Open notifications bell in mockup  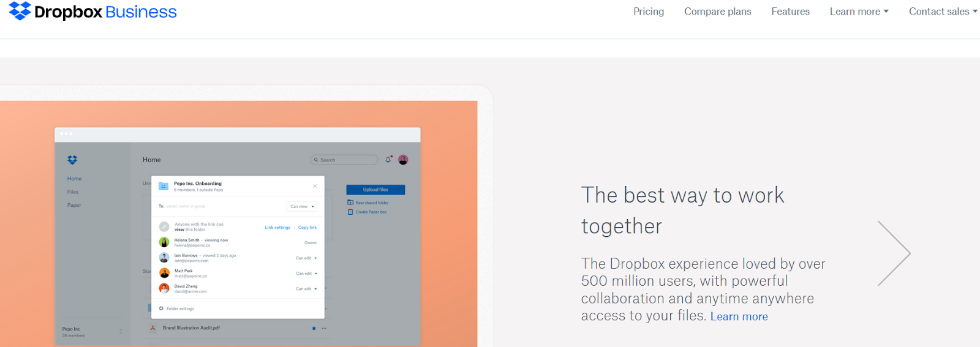click(x=388, y=159)
